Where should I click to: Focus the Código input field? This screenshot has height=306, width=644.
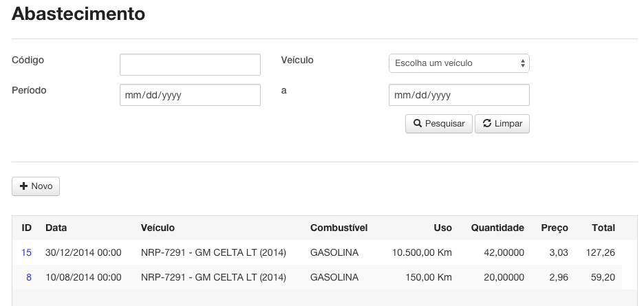tap(190, 65)
